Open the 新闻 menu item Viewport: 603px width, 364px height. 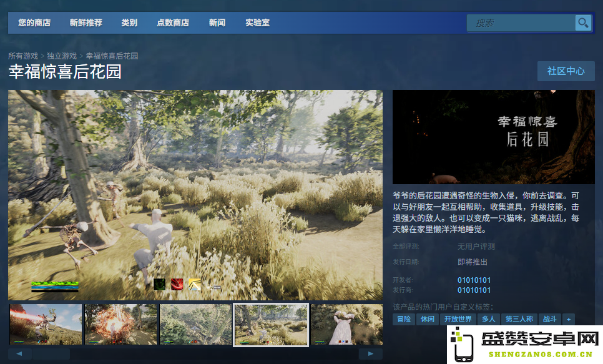click(x=217, y=22)
